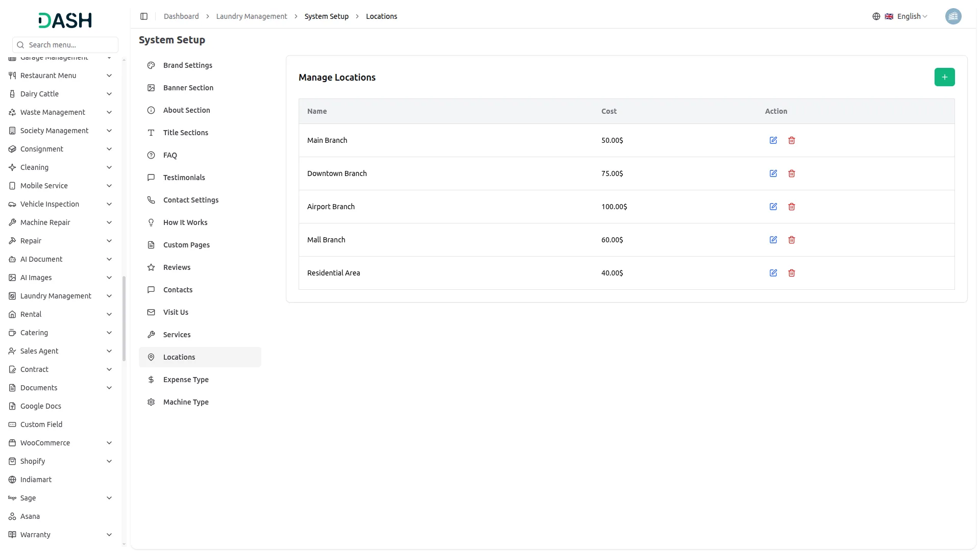This screenshot has width=980, height=551.
Task: Open System Setup from the breadcrumb
Action: tap(326, 16)
